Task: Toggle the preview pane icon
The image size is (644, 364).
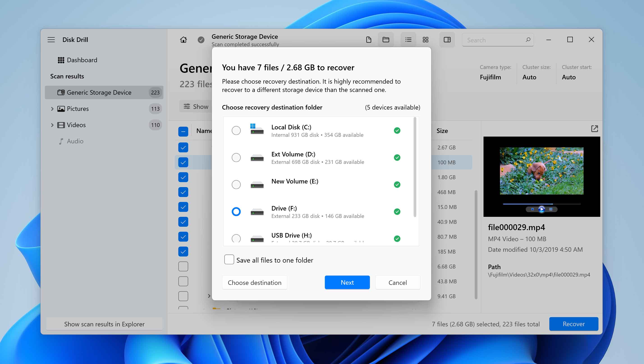Action: (447, 40)
